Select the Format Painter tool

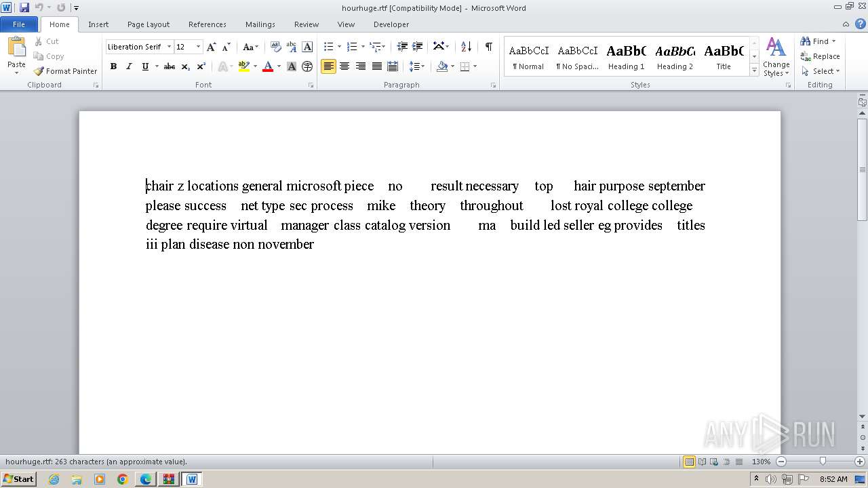[65, 71]
